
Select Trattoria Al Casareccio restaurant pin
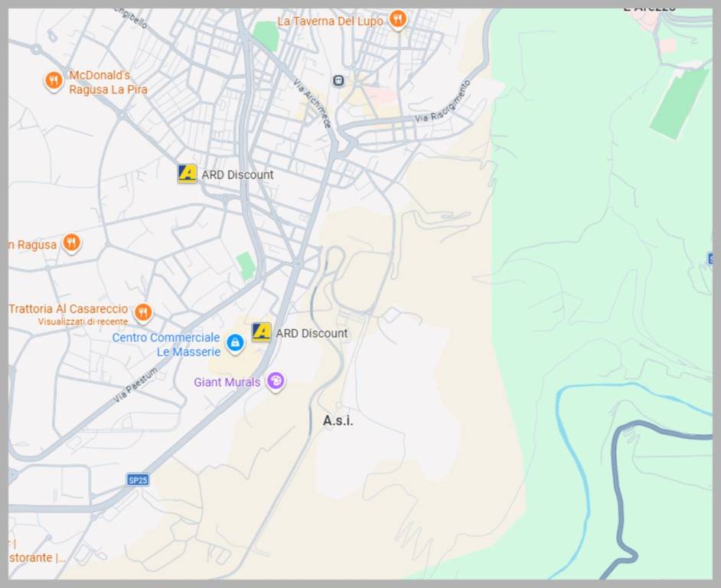tap(142, 312)
